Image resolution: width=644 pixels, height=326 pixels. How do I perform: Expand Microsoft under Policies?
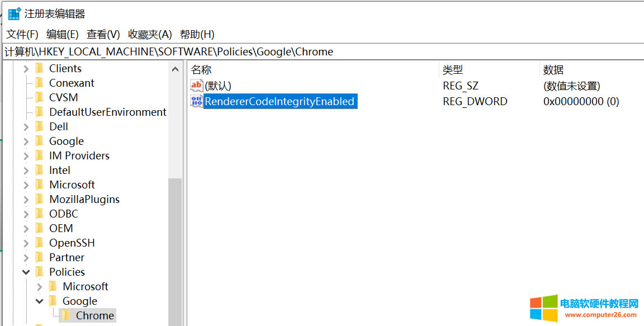pyautogui.click(x=40, y=287)
